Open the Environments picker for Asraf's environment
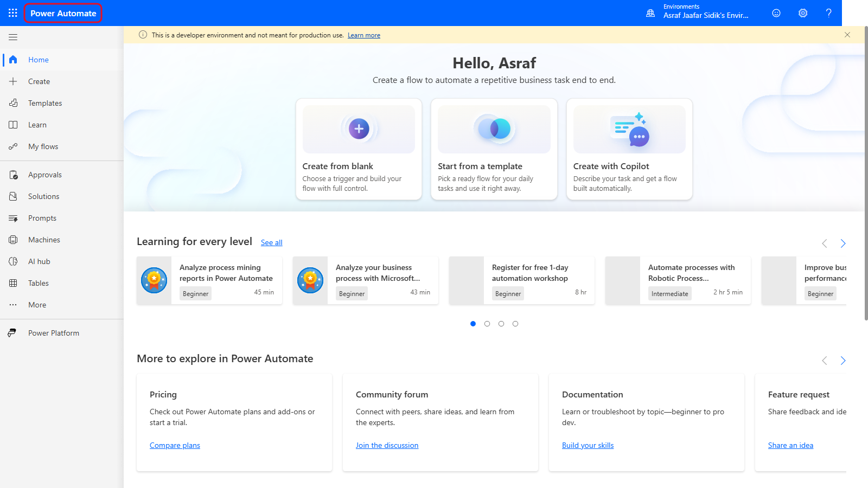The height and width of the screenshot is (488, 868). (x=698, y=13)
